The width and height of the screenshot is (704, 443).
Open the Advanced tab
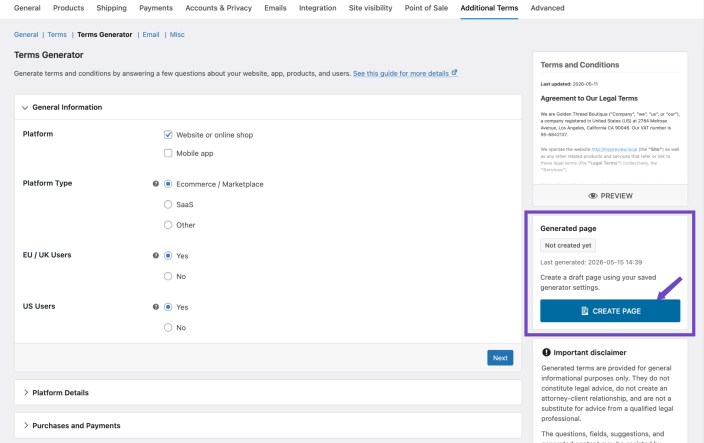tap(547, 8)
